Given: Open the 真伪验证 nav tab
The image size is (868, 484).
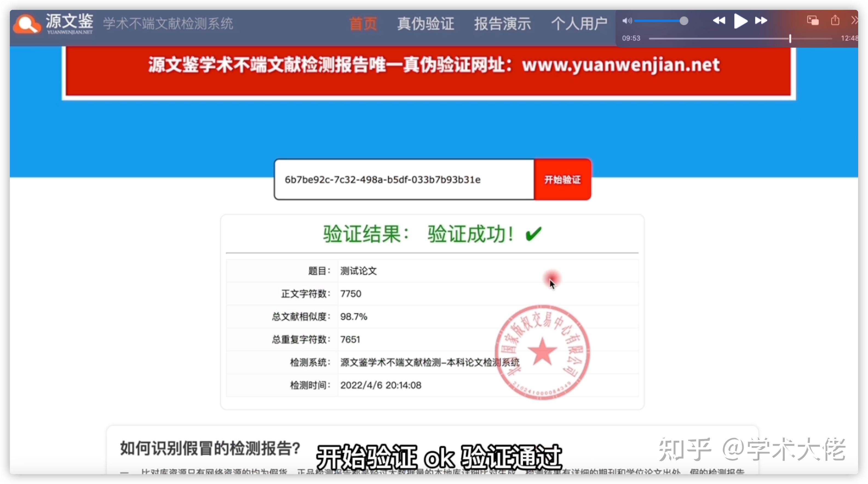Looking at the screenshot, I should [x=426, y=24].
